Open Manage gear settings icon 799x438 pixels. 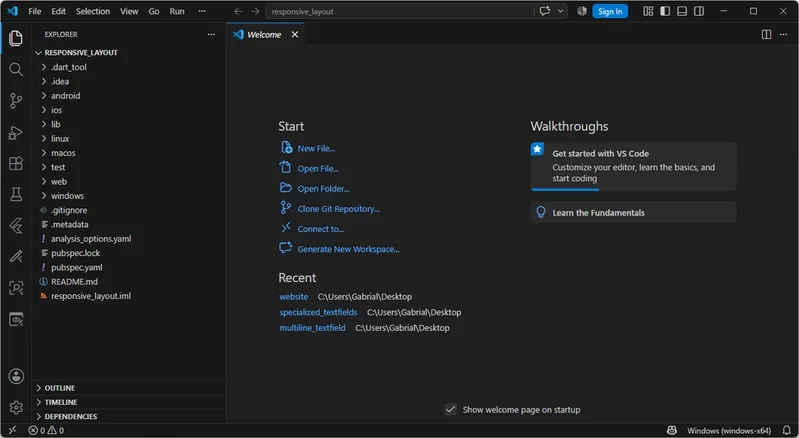16,407
